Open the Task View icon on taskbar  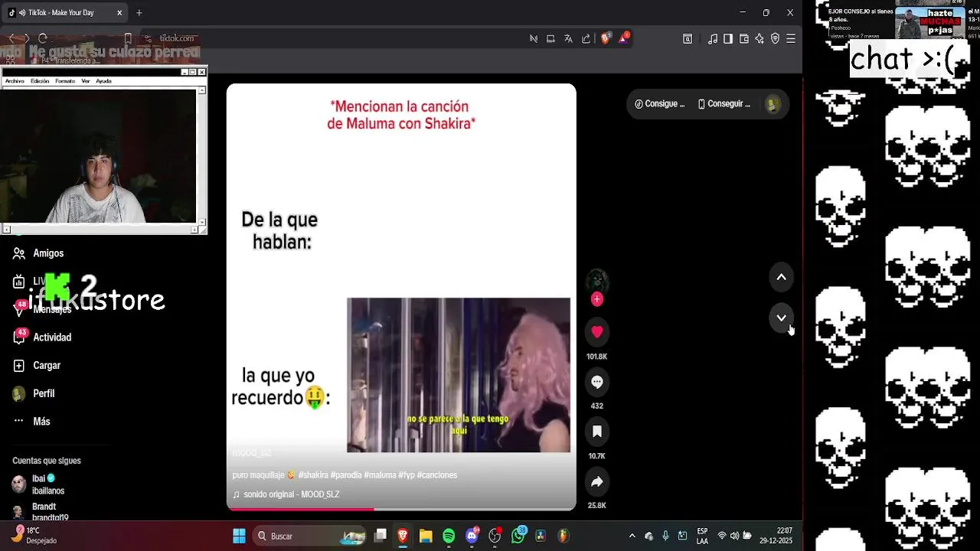point(381,536)
